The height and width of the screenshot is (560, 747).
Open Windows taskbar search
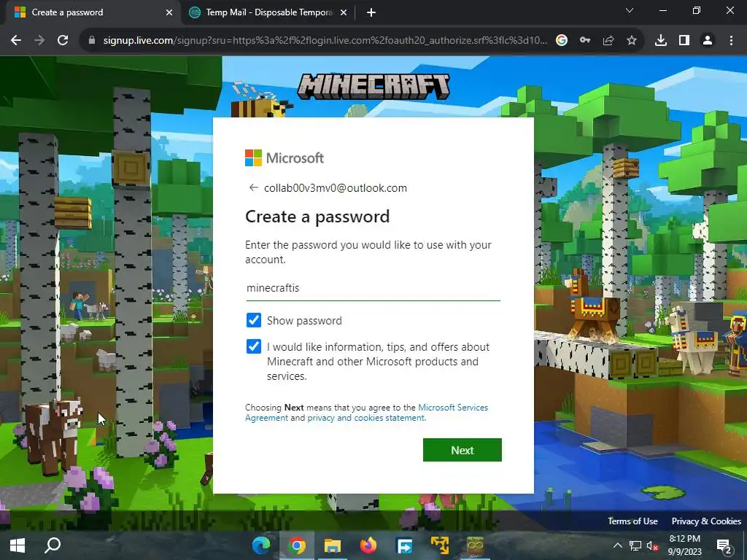(x=53, y=545)
